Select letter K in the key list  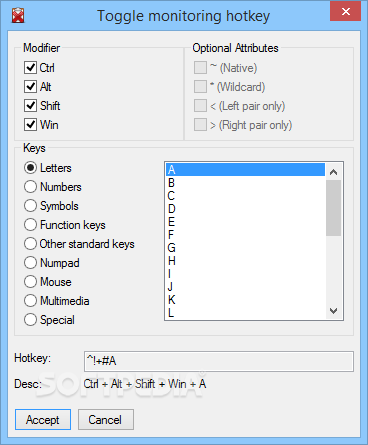click(x=245, y=300)
